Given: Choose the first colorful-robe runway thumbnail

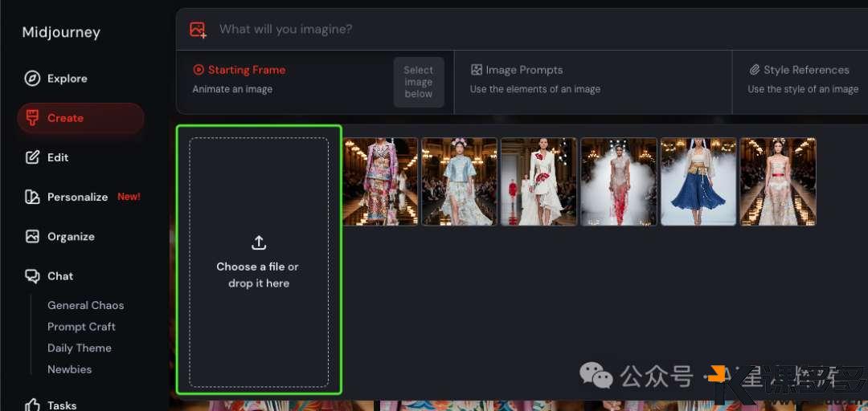Looking at the screenshot, I should 380,181.
